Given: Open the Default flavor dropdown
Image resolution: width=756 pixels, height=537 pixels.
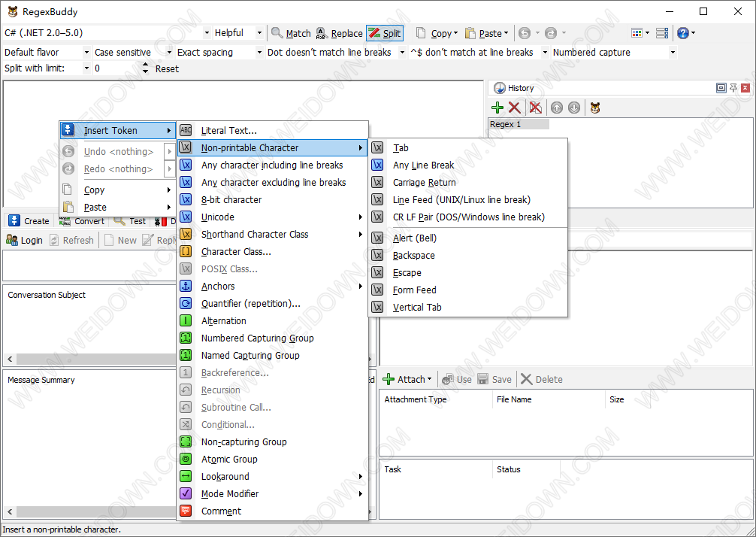Looking at the screenshot, I should click(x=86, y=52).
